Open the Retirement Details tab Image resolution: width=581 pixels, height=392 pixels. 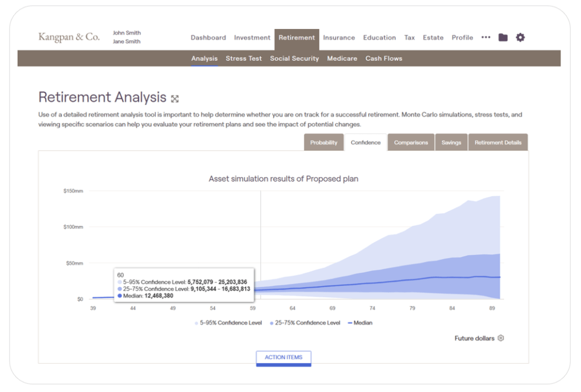point(498,142)
